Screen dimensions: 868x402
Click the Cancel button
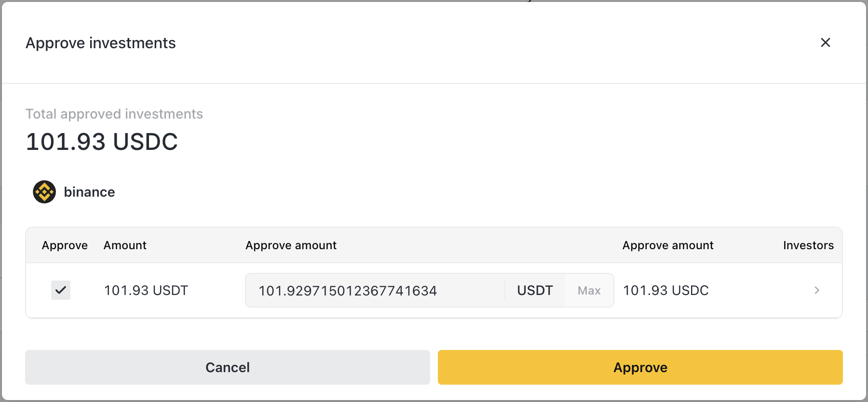click(x=227, y=367)
